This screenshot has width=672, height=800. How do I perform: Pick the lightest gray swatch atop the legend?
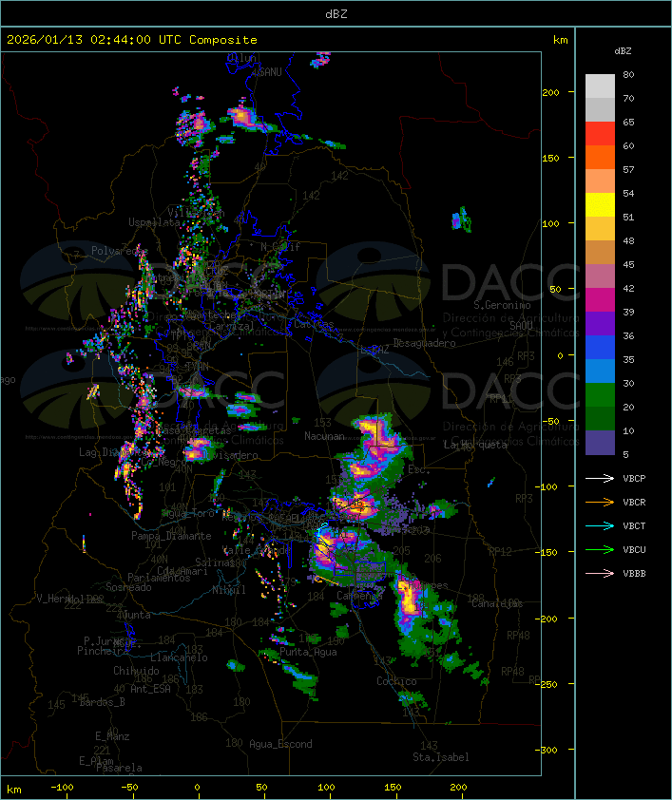pyautogui.click(x=600, y=86)
